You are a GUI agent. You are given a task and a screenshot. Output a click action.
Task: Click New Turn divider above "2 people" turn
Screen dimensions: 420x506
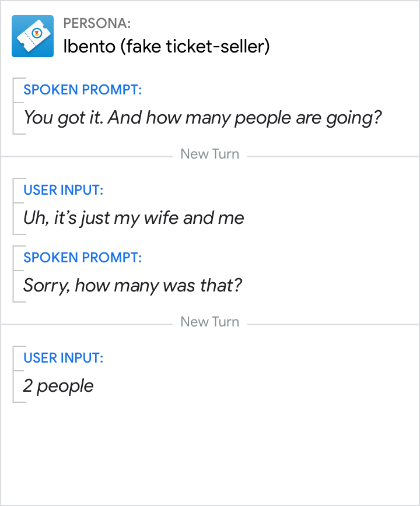point(210,322)
